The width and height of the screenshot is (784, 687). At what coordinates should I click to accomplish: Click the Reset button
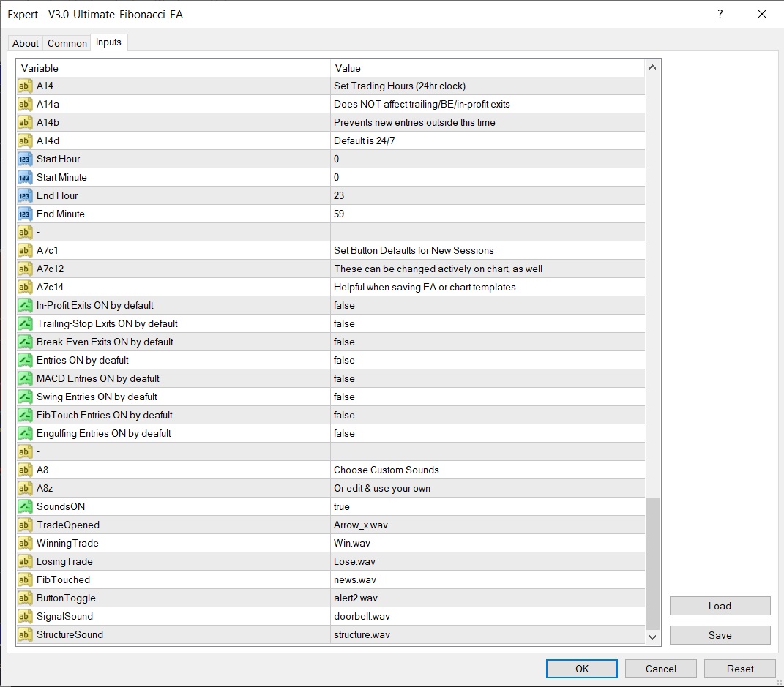pos(740,669)
